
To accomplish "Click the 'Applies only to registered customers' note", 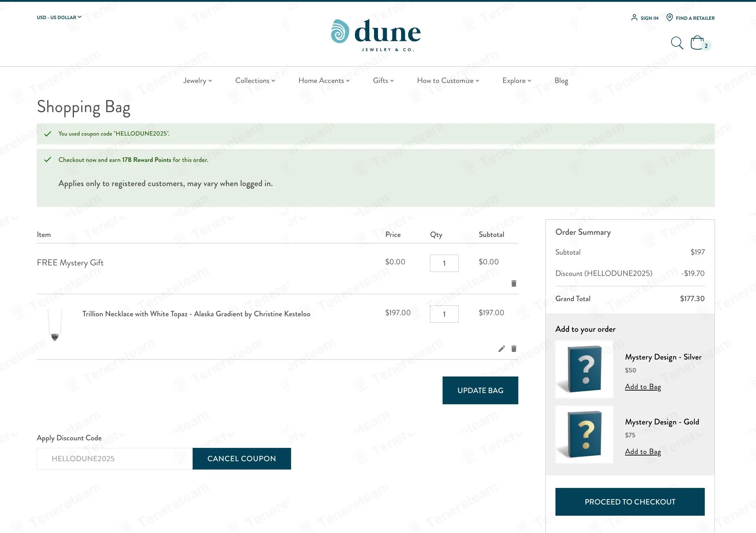I will click(166, 184).
